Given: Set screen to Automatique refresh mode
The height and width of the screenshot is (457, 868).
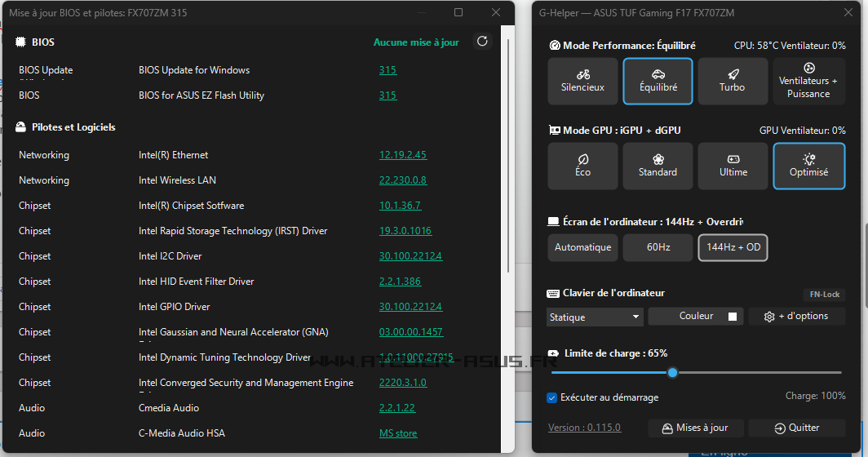Looking at the screenshot, I should coord(582,247).
